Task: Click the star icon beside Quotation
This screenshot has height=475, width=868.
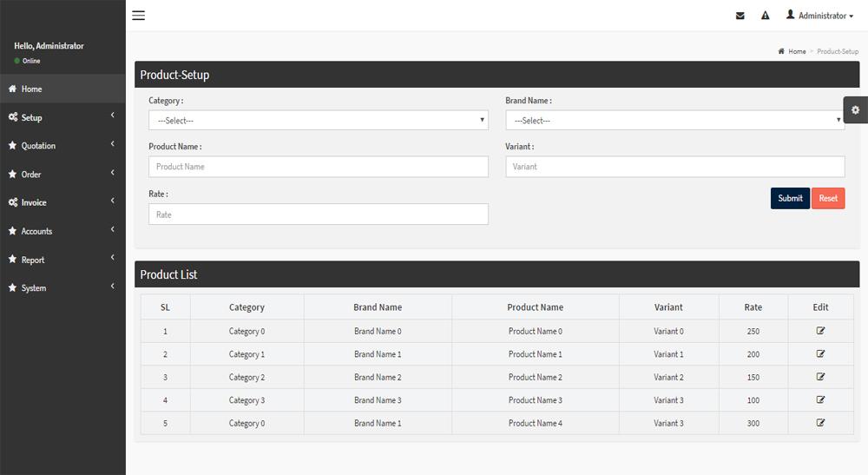Action: pos(12,145)
